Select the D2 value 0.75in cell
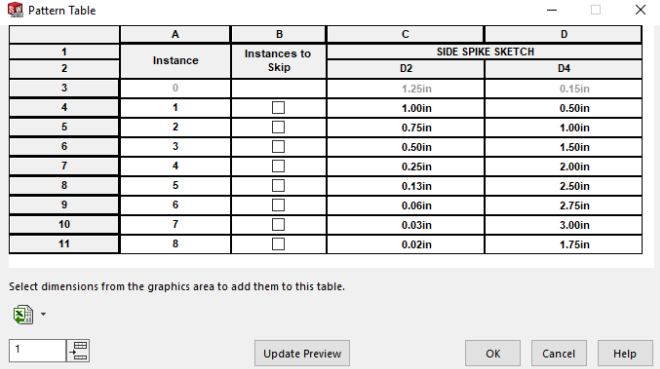The height and width of the screenshot is (369, 660). (405, 127)
